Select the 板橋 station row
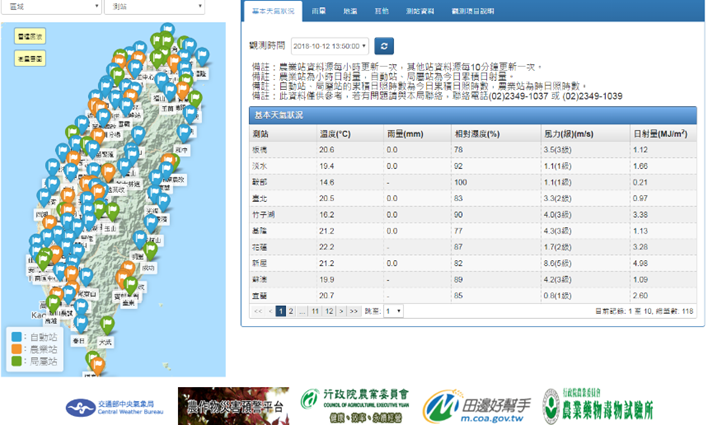706x425 pixels. coord(473,150)
